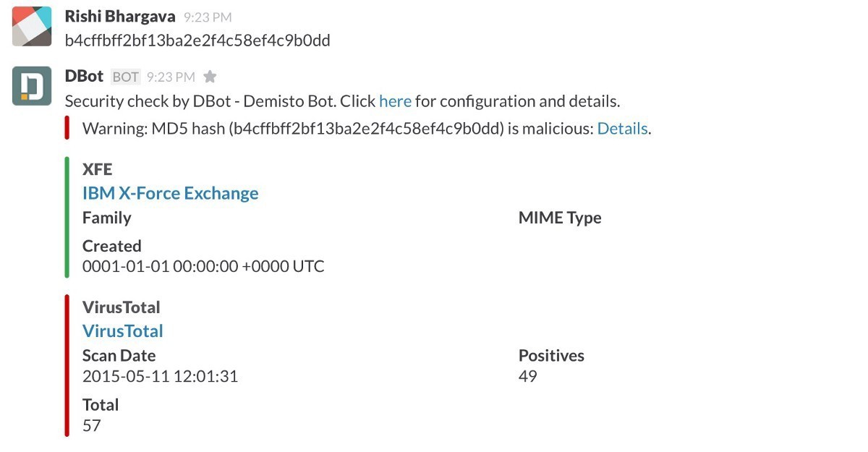Viewport: 868px width, 452px height.
Task: Click Rishi Bhargava's avatar image
Action: coord(32,27)
